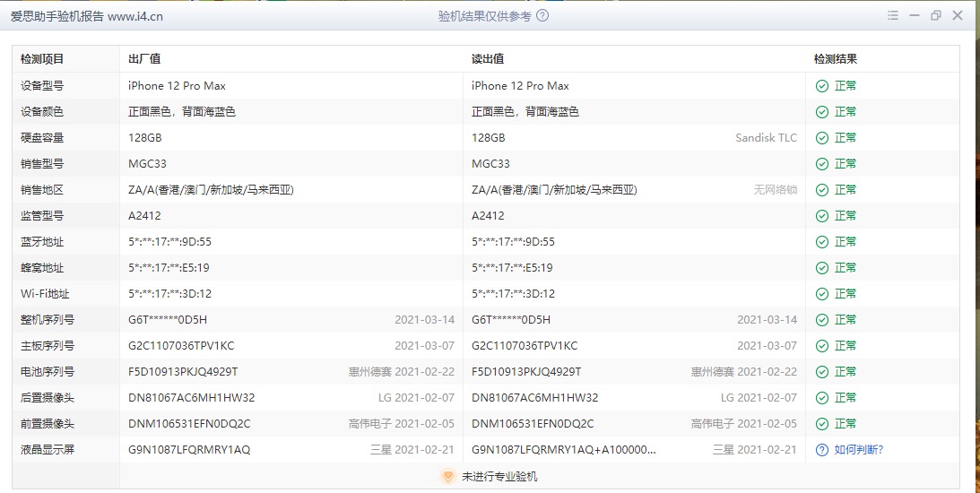This screenshot has width=980, height=493.
Task: Select the 销售型号 row label
Action: point(42,164)
